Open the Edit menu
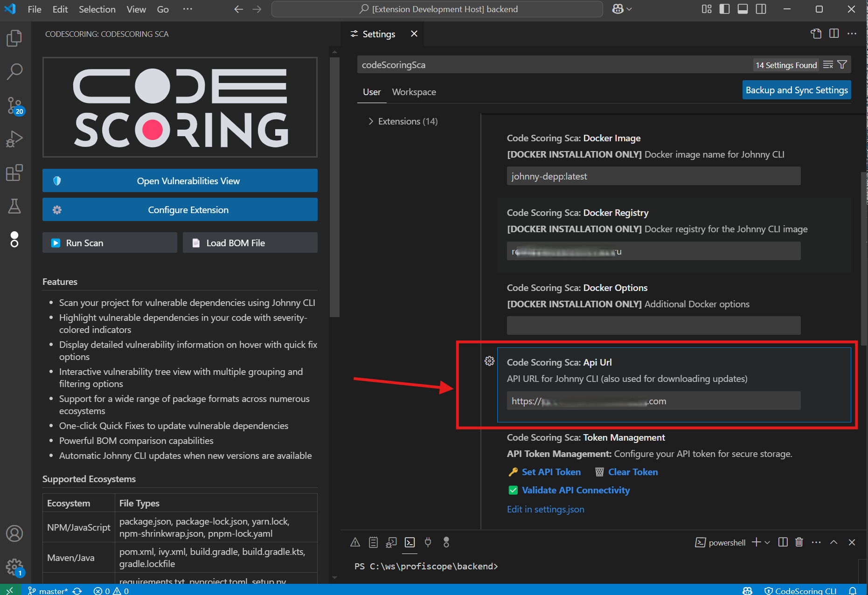This screenshot has height=595, width=868. [60, 9]
